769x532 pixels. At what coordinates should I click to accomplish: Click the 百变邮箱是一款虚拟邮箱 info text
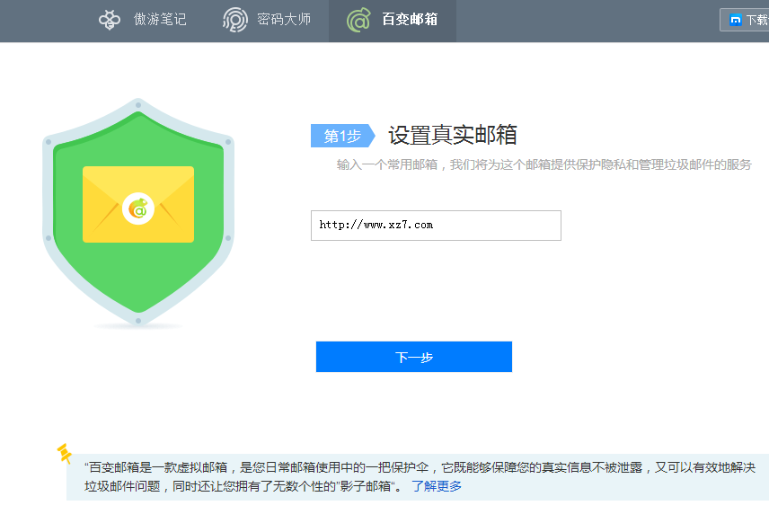(x=420, y=476)
